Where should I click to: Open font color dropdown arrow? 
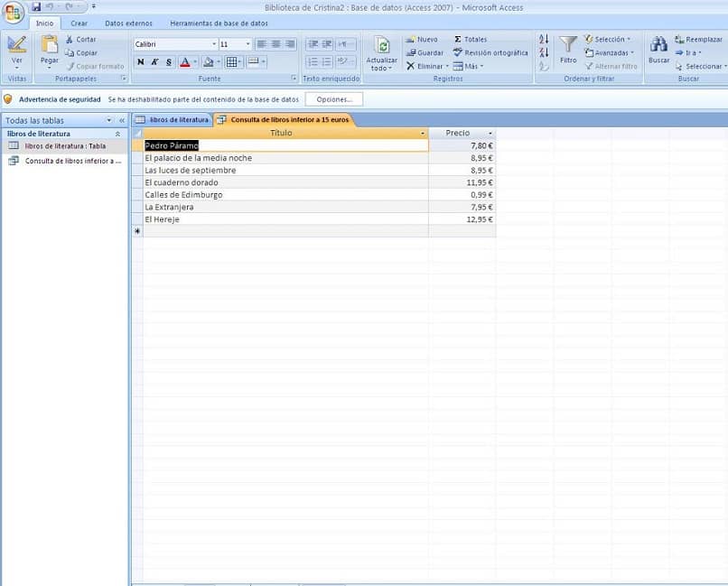point(195,61)
